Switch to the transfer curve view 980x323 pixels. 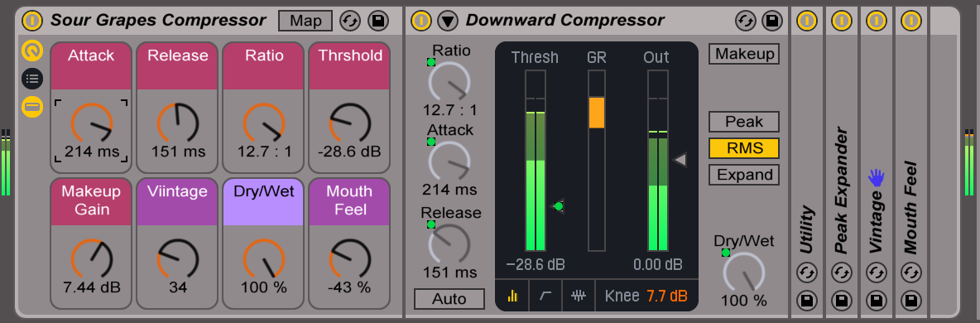coord(545,296)
